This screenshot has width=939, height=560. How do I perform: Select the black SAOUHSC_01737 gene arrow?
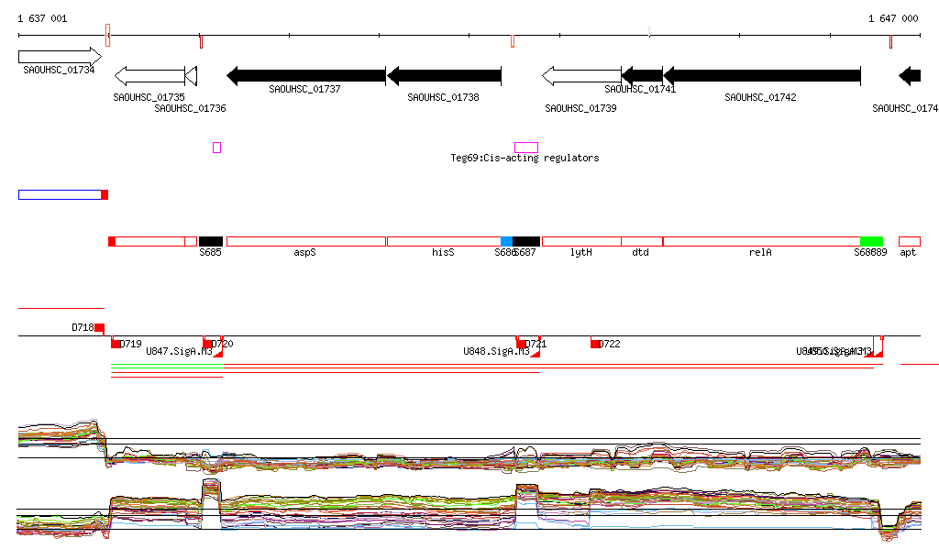click(x=306, y=76)
